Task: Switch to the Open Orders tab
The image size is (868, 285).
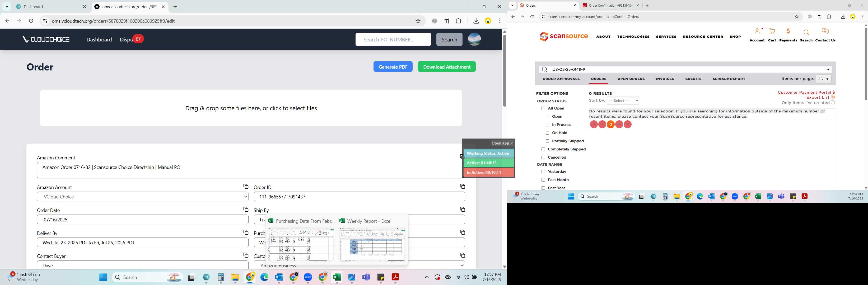Action: 631,79
